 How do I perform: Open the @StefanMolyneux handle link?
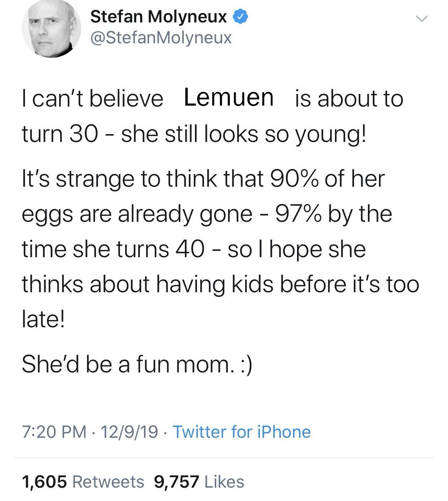coord(161,38)
